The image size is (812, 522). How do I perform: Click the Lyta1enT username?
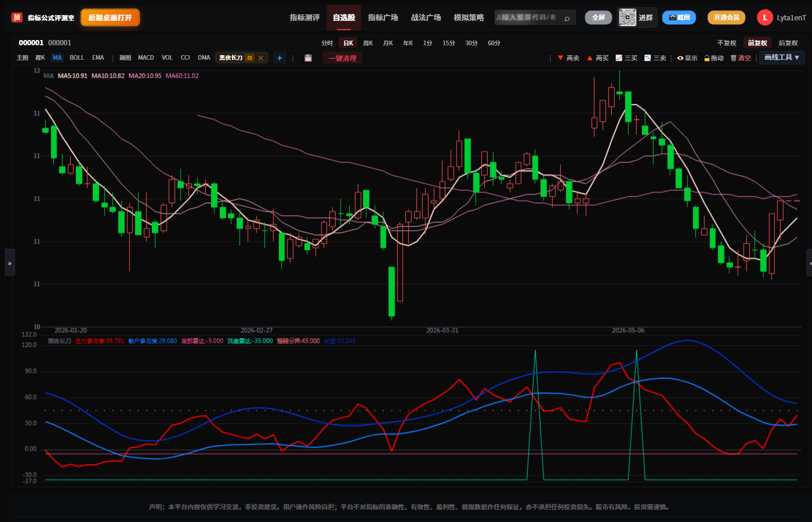[791, 18]
